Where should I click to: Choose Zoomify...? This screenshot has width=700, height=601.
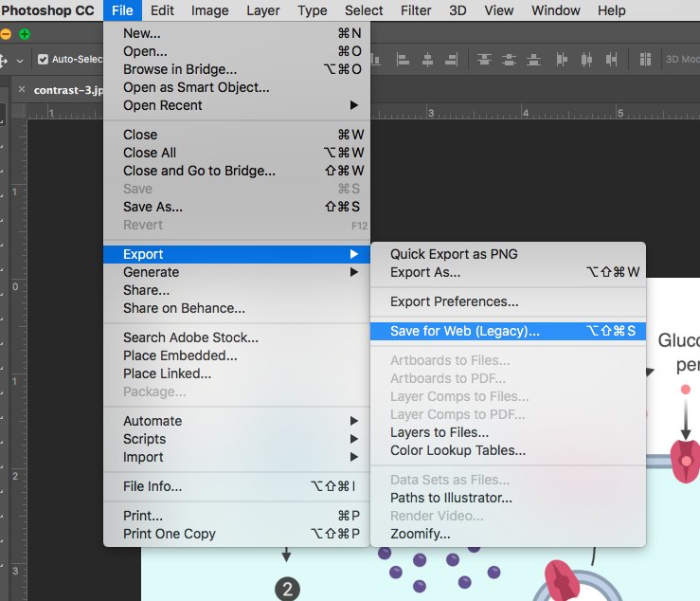pos(508,534)
